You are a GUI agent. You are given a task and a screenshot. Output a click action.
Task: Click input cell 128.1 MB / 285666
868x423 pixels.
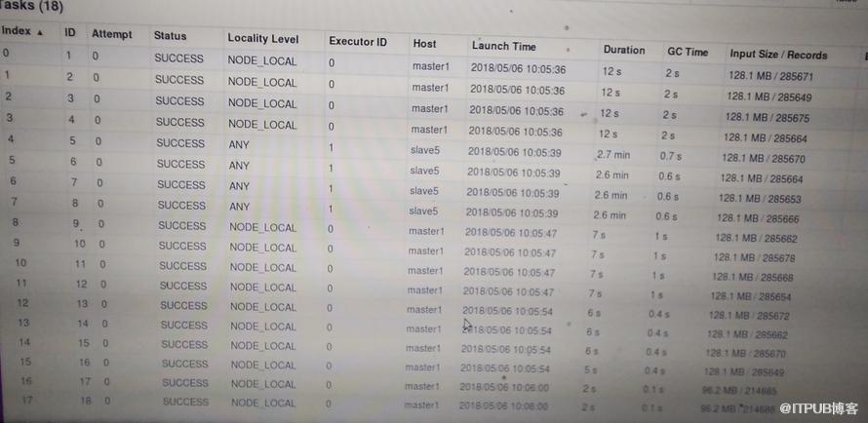[x=758, y=218]
